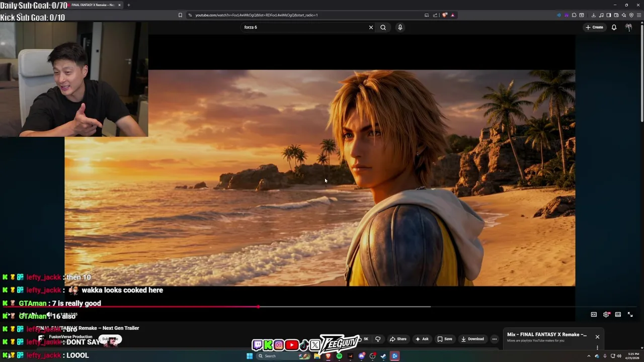The image size is (644, 362).
Task: Open Brave Shields lion icon
Action: click(445, 15)
